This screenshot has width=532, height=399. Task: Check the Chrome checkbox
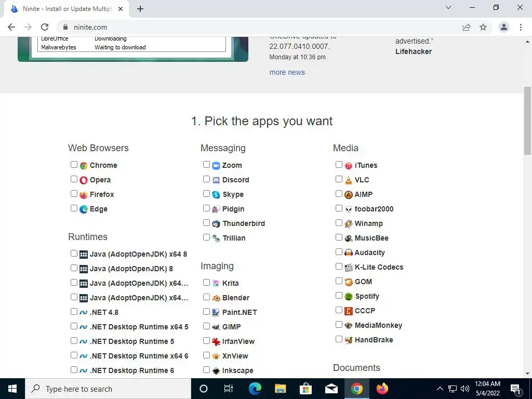click(74, 165)
